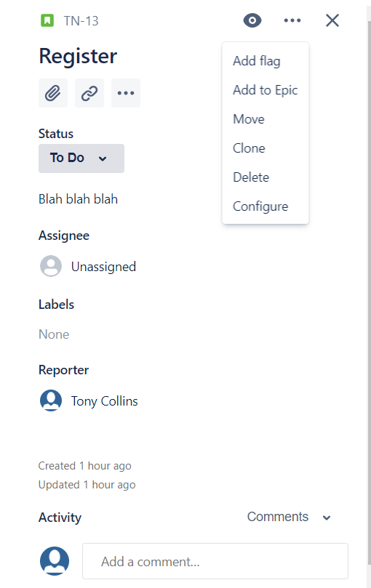The width and height of the screenshot is (371, 588).
Task: Click the TN-13 issue key link
Action: (x=81, y=20)
